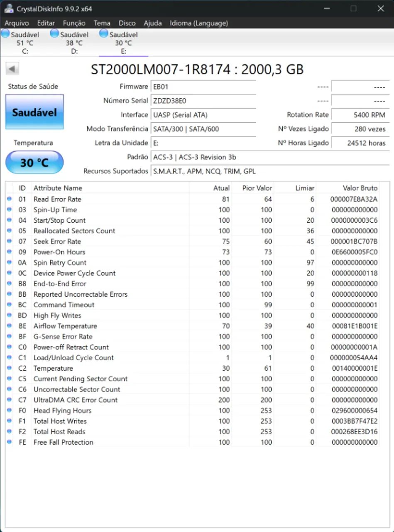Open the Idioma (Language) menu
The height and width of the screenshot is (532, 394).
(199, 23)
